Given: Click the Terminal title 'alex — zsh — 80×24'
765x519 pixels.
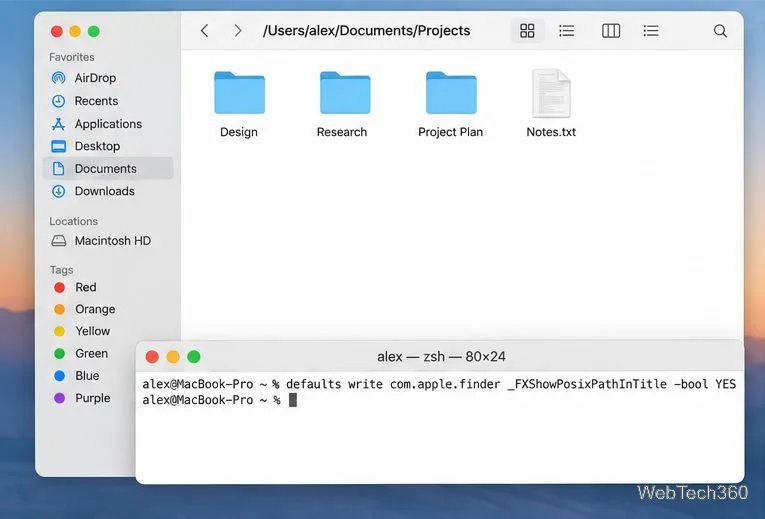Looking at the screenshot, I should [x=441, y=357].
